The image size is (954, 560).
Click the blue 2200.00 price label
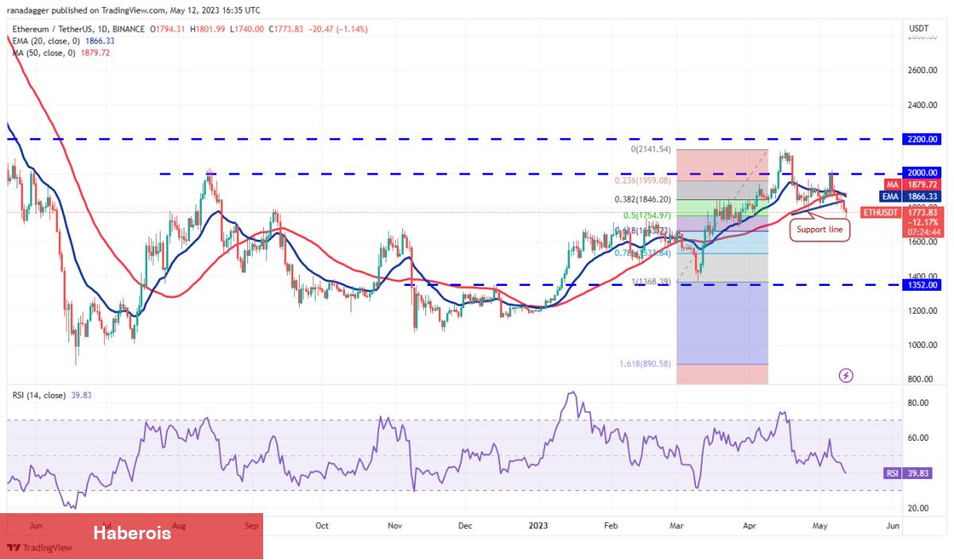pyautogui.click(x=923, y=139)
